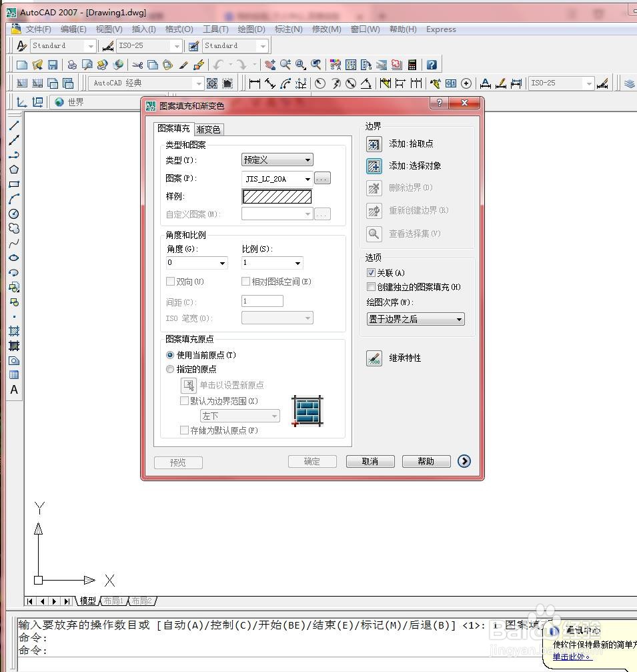The height and width of the screenshot is (672, 637).
Task: Select Use current origin radio (使用当前原点)
Action: (x=170, y=355)
